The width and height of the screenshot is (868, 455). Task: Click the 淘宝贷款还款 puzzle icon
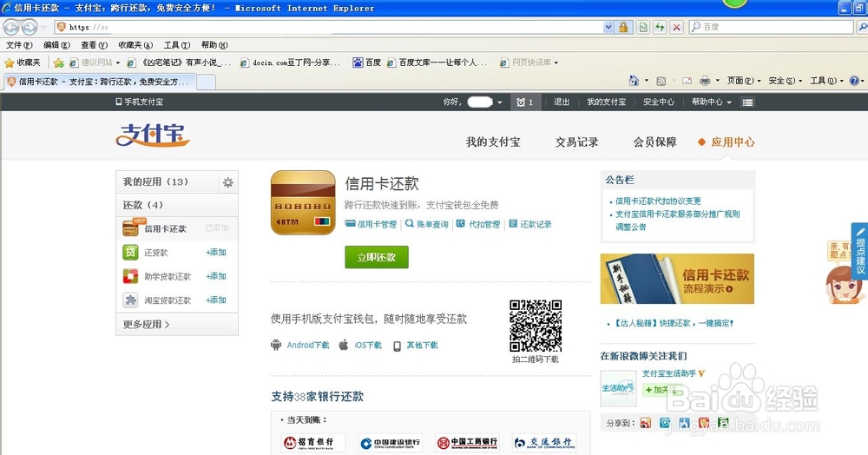[130, 300]
